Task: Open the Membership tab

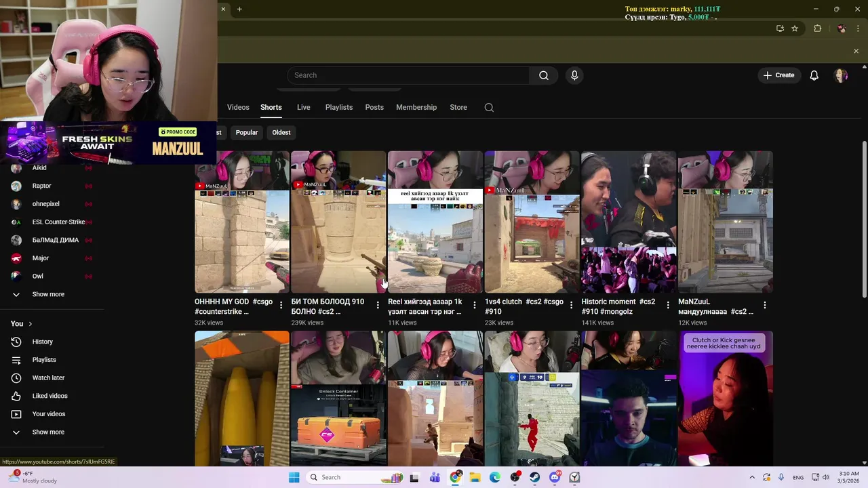Action: tap(416, 107)
